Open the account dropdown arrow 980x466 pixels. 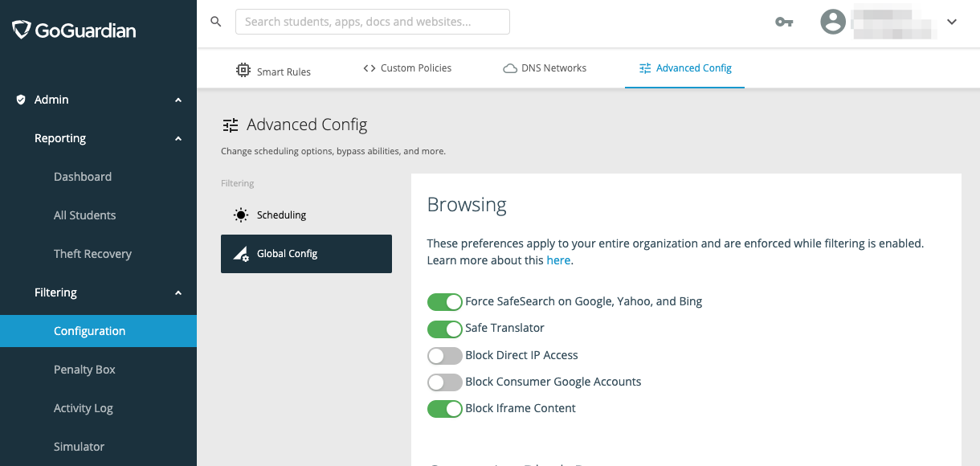pyautogui.click(x=952, y=22)
